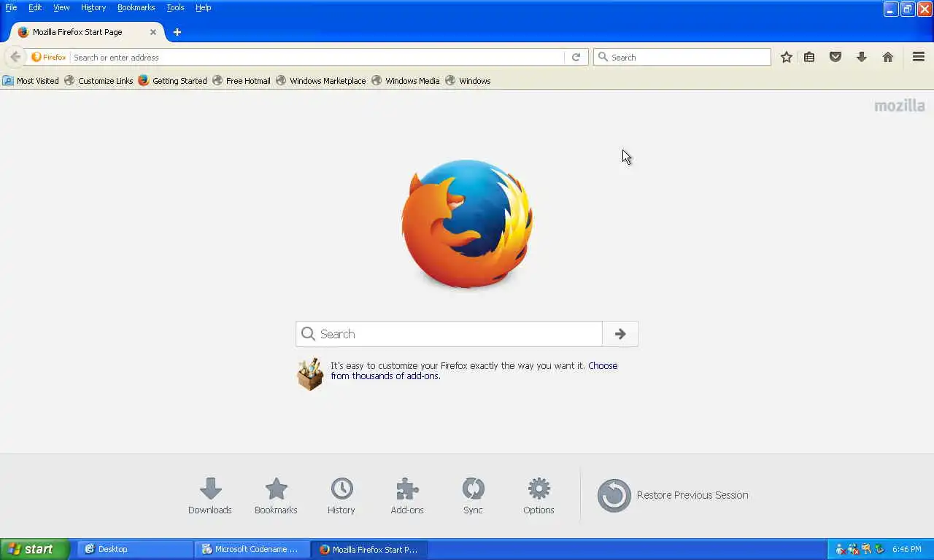The image size is (934, 560).
Task: Open the View menu
Action: (61, 7)
